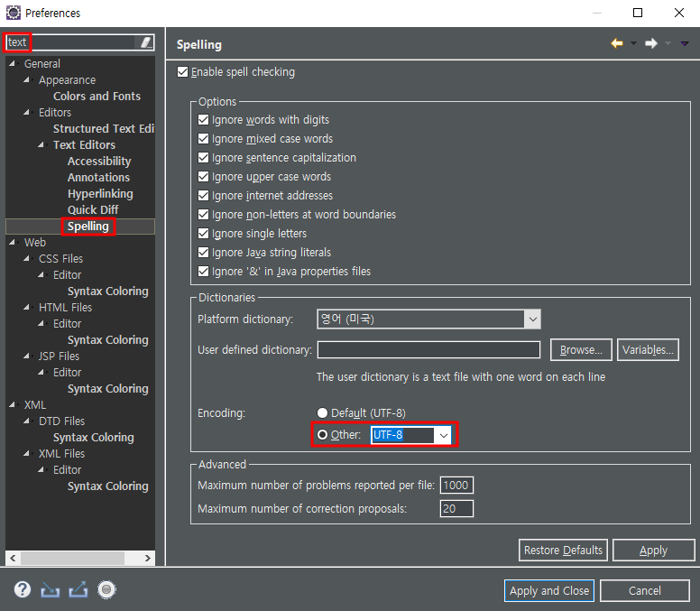Click the Cancel button
This screenshot has height=611, width=700.
pyautogui.click(x=645, y=591)
